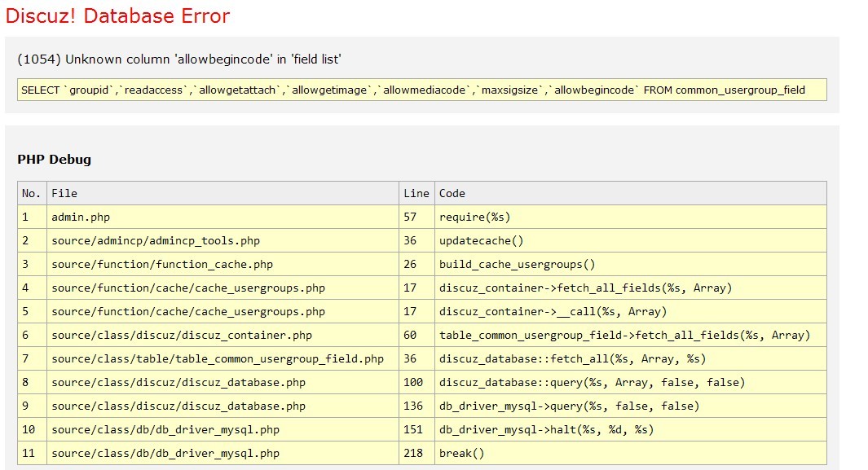
Task: Click row number 11 cell
Action: (x=32, y=454)
